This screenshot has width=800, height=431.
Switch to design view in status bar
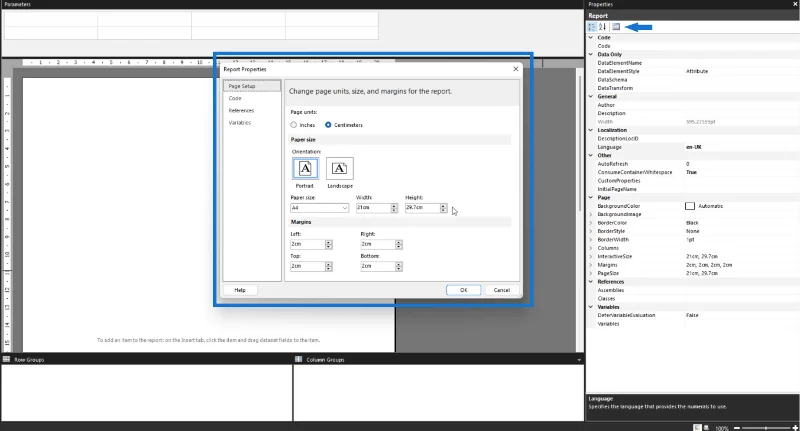point(697,427)
